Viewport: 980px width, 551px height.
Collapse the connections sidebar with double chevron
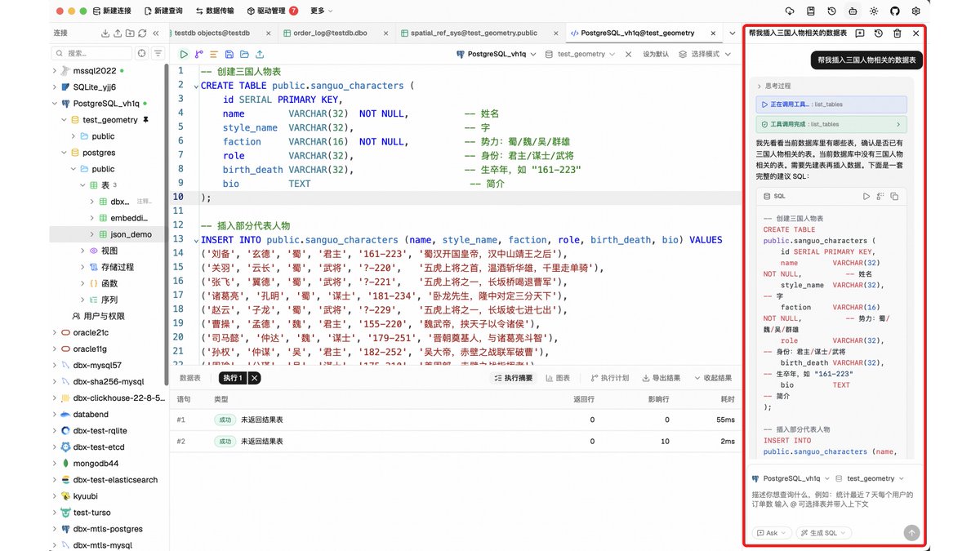pos(155,33)
